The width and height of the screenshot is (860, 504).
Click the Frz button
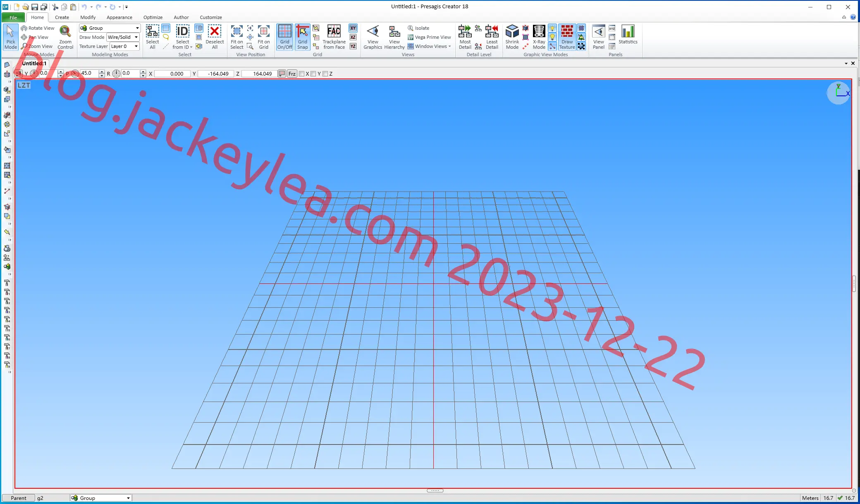pos(292,74)
